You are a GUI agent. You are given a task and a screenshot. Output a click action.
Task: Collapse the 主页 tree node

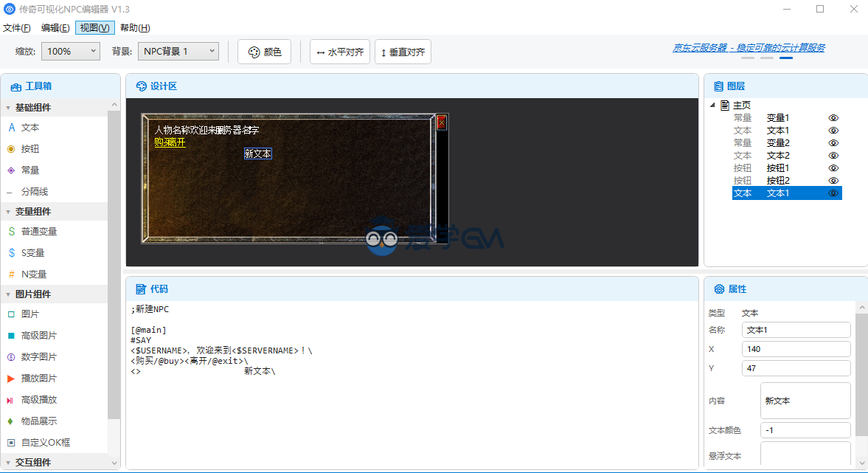[x=712, y=106]
